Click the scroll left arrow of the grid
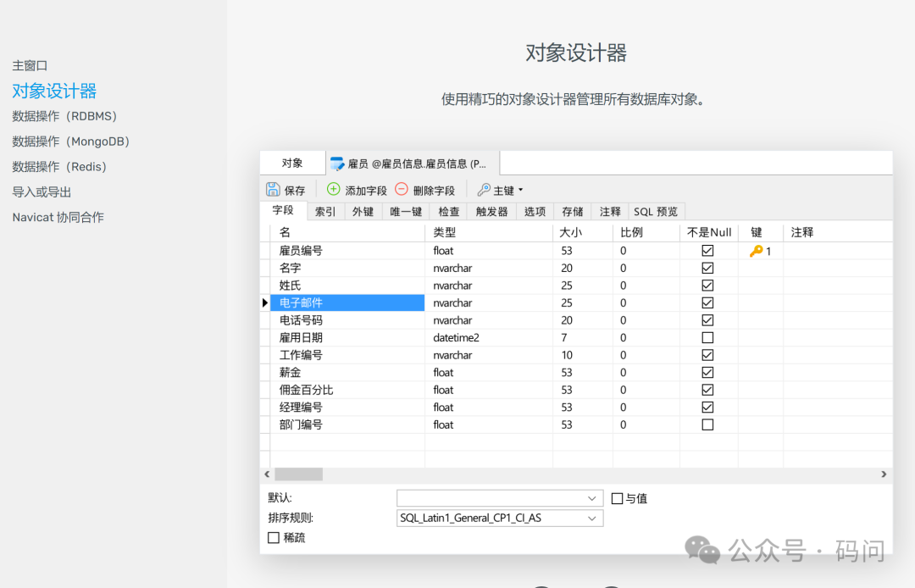The height and width of the screenshot is (588, 915). [267, 474]
